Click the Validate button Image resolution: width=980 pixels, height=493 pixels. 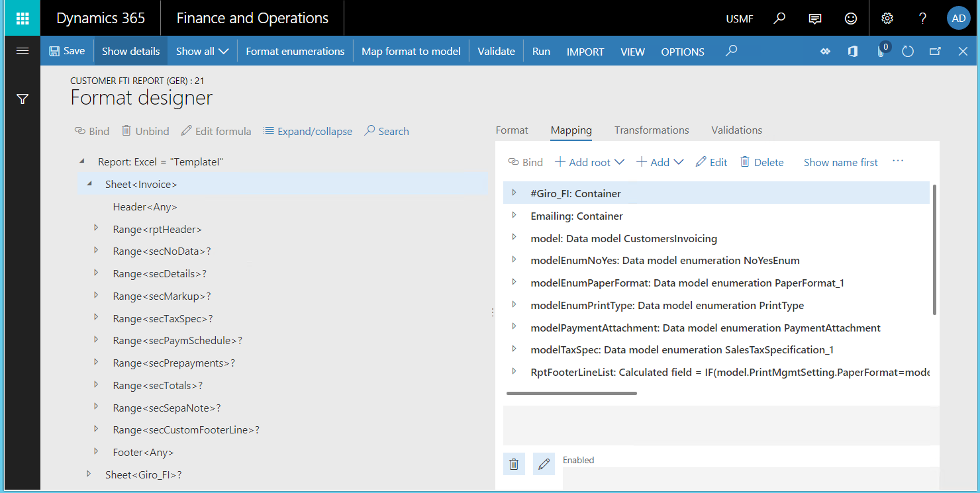(x=497, y=51)
